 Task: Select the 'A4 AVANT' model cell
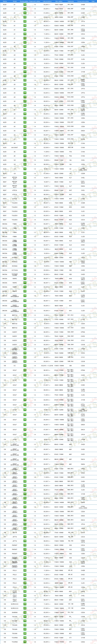(x=15, y=148)
